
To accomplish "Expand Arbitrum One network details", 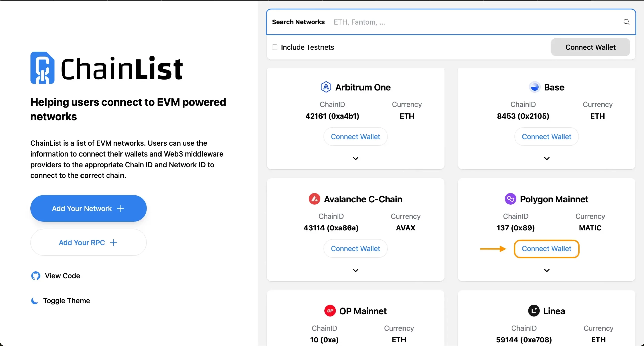I will pos(356,159).
